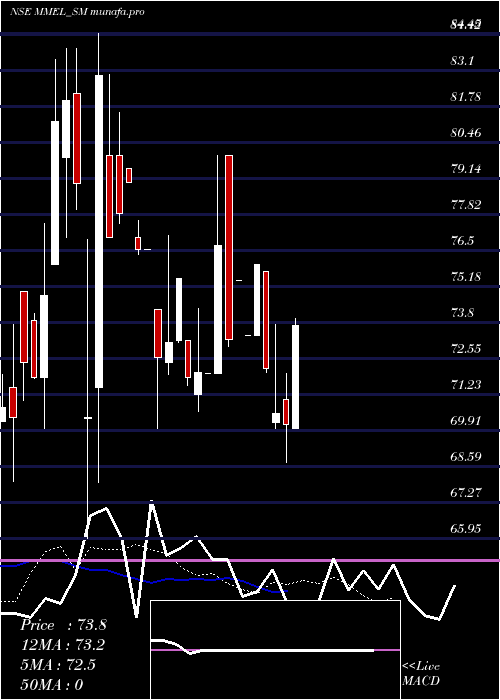Select the 73.8 price axis label
500x700 pixels.
[462, 313]
